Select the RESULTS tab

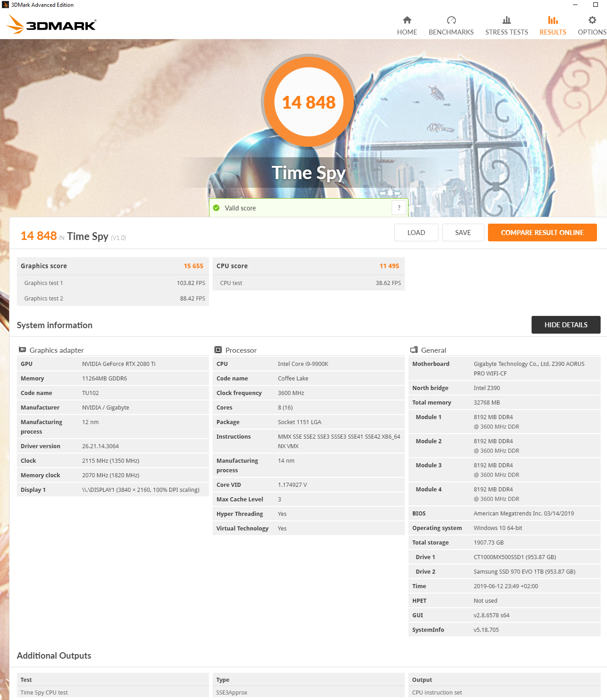(553, 26)
